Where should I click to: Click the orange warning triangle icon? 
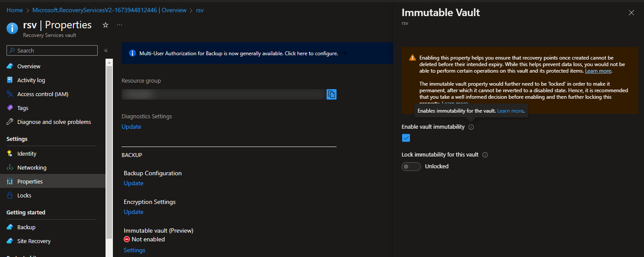412,58
